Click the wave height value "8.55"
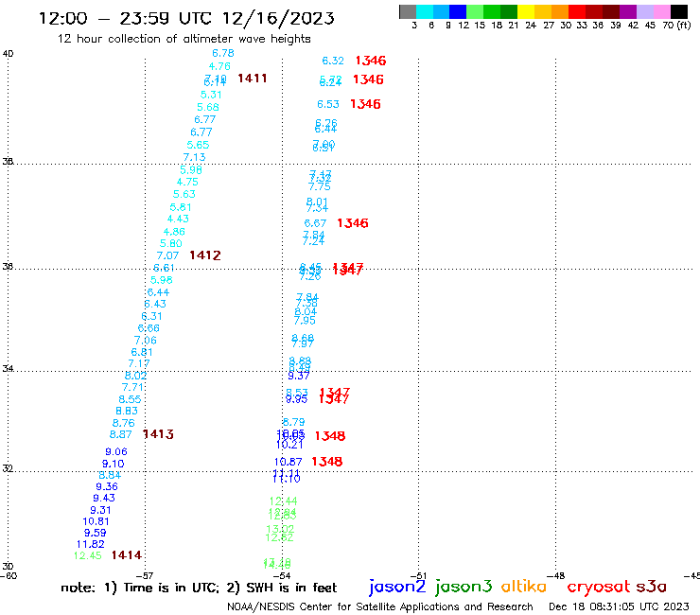This screenshot has width=700, height=615. tap(130, 399)
